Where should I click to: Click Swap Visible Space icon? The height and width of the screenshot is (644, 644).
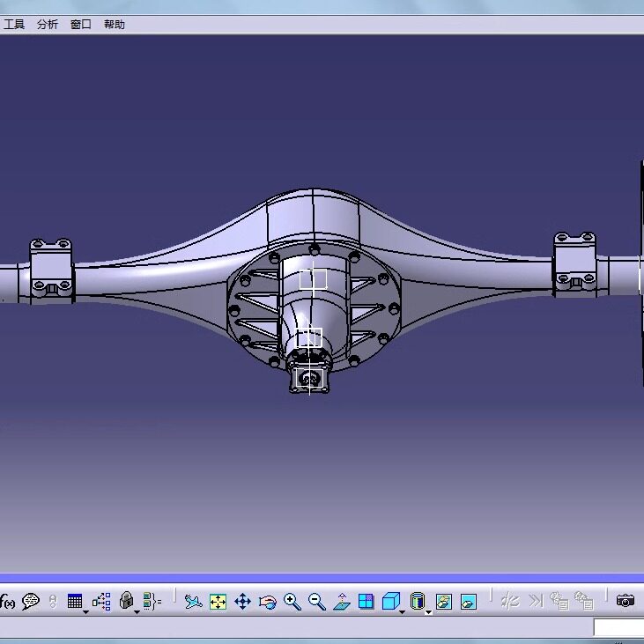coord(469,602)
